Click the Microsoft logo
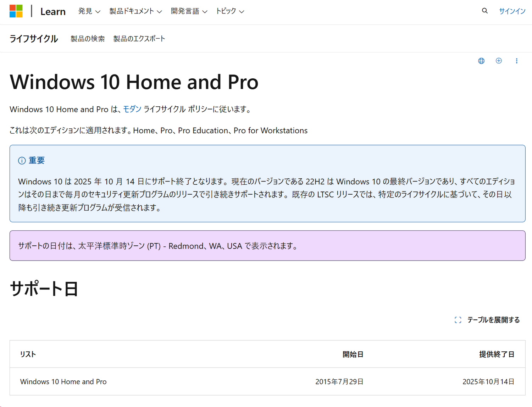The width and height of the screenshot is (532, 407). coord(17,11)
